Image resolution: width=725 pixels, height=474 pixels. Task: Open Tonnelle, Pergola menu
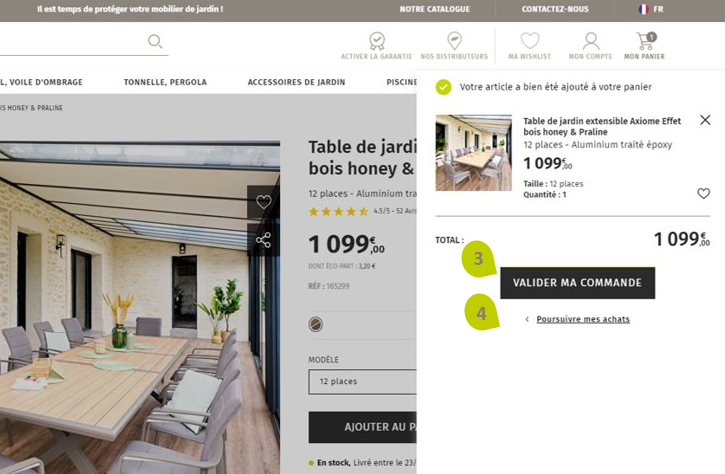(x=165, y=82)
